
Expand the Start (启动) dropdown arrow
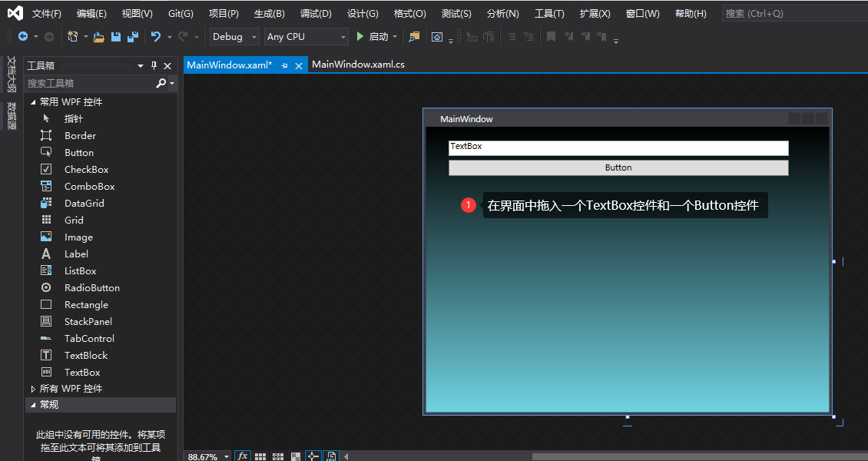click(395, 37)
